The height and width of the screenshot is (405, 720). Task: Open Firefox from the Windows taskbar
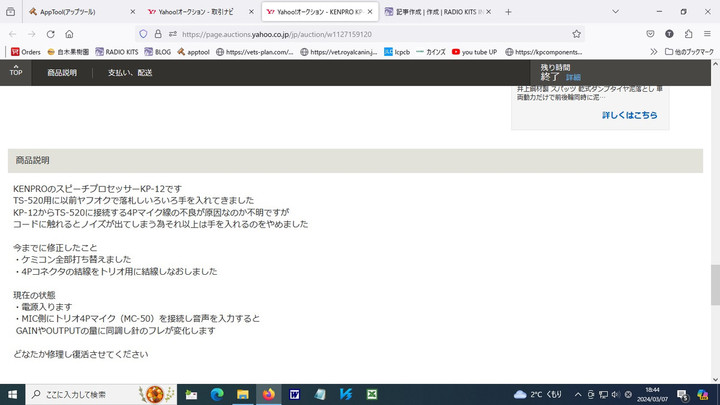click(x=268, y=394)
